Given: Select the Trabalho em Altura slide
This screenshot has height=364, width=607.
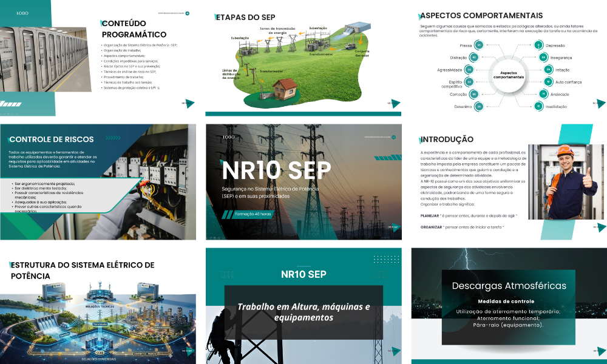Looking at the screenshot, I should [x=303, y=303].
